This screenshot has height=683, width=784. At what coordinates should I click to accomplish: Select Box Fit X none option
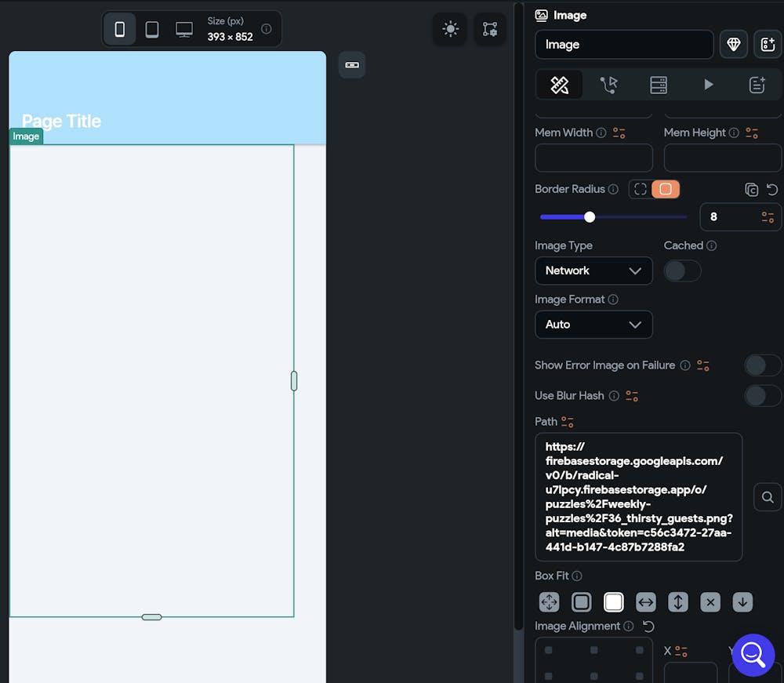(x=710, y=602)
